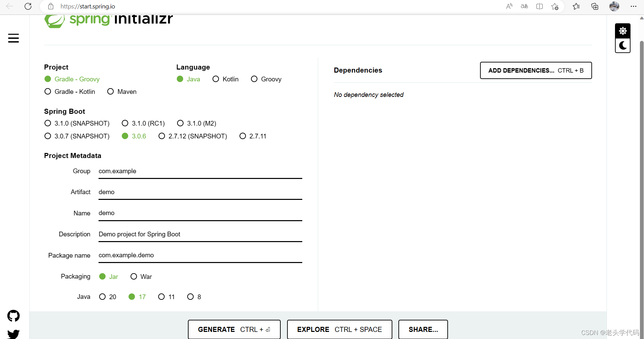Select Spring Boot 3.1.0 (SNAPSHOT)
The width and height of the screenshot is (644, 339).
[x=77, y=123]
